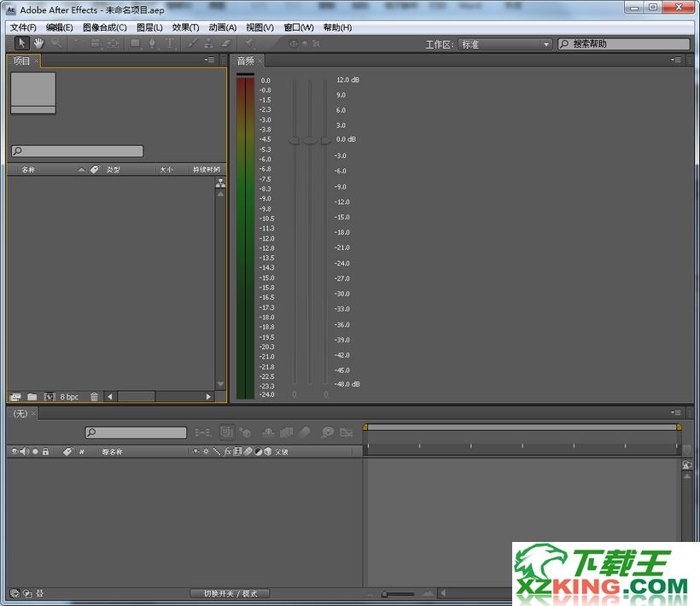Click the 3D layer cube column header
This screenshot has height=606, width=700.
268,452
